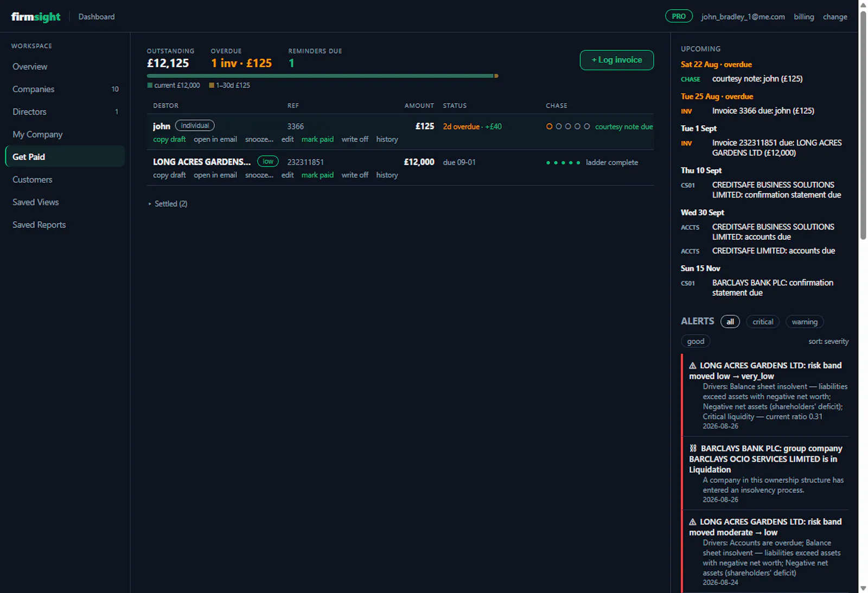Select Get Paid in the sidebar
The image size is (868, 593).
pyautogui.click(x=65, y=157)
